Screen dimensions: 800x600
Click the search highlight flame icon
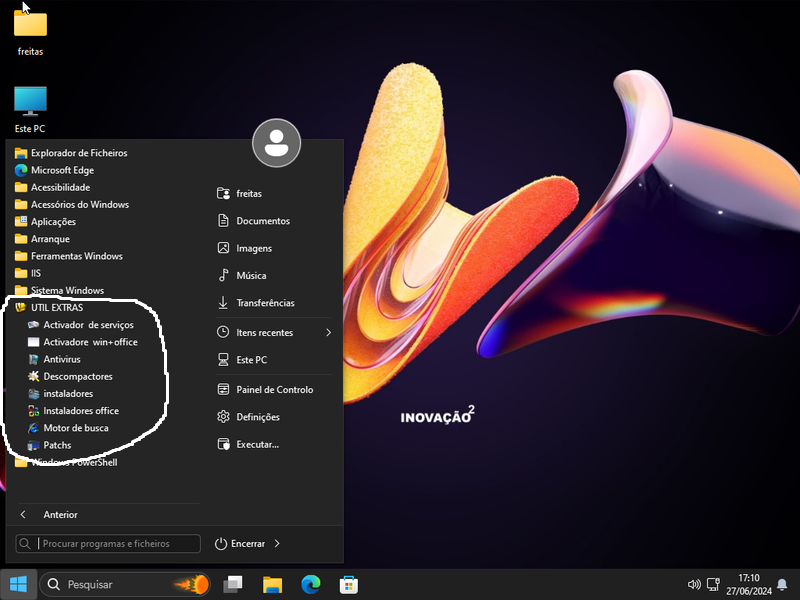click(193, 584)
